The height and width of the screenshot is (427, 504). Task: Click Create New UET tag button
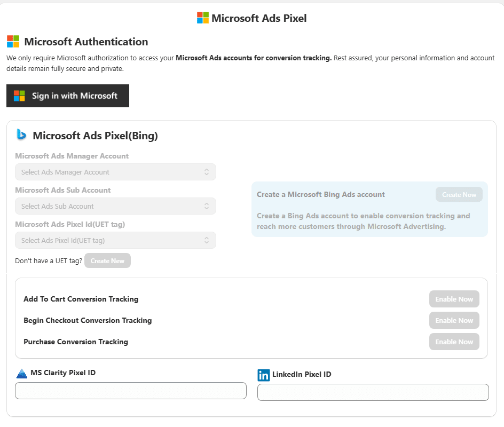[x=108, y=260]
